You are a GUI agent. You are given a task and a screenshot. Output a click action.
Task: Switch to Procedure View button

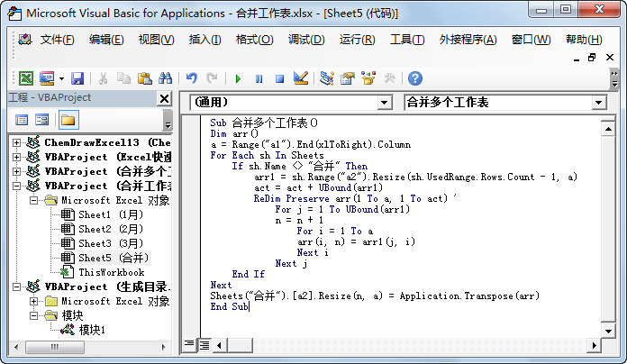[x=189, y=345]
